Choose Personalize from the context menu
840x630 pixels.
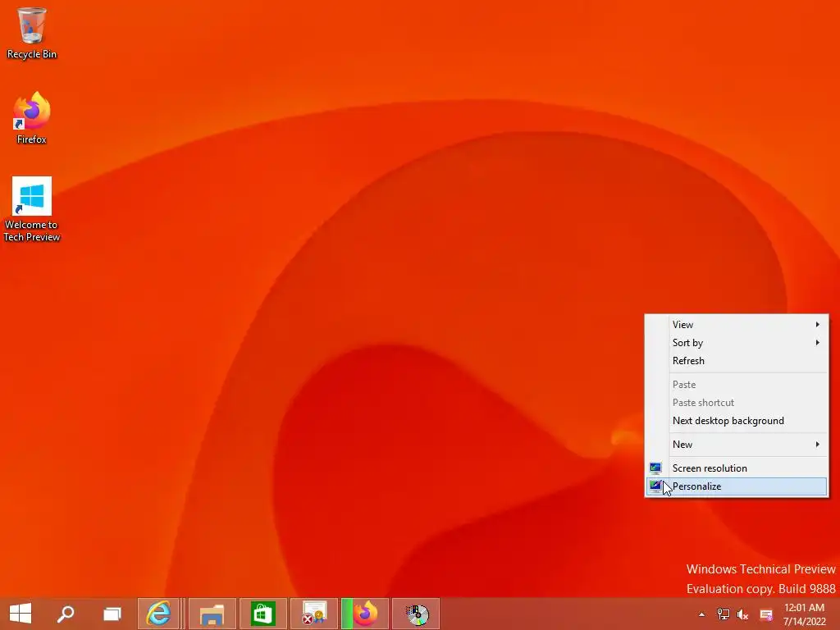737,486
